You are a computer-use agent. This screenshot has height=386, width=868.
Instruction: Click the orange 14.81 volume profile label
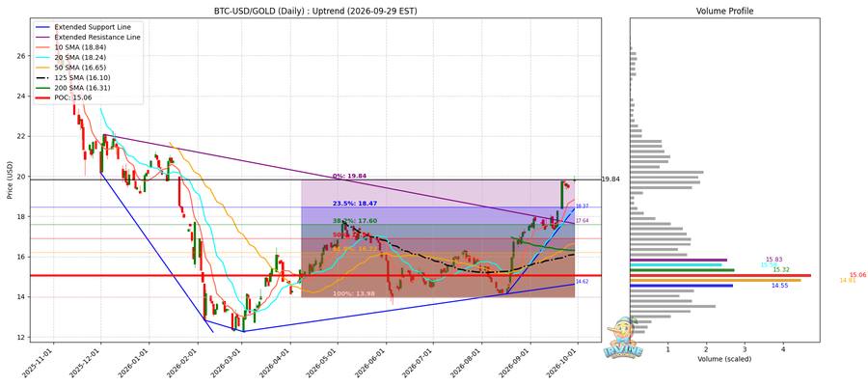coord(848,281)
